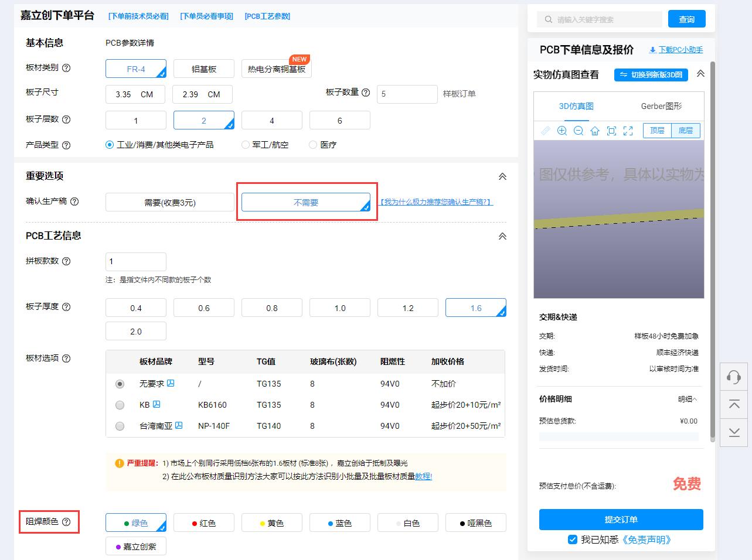Image resolution: width=752 pixels, height=560 pixels.
Task: Choose KB board material brand
Action: tap(120, 405)
